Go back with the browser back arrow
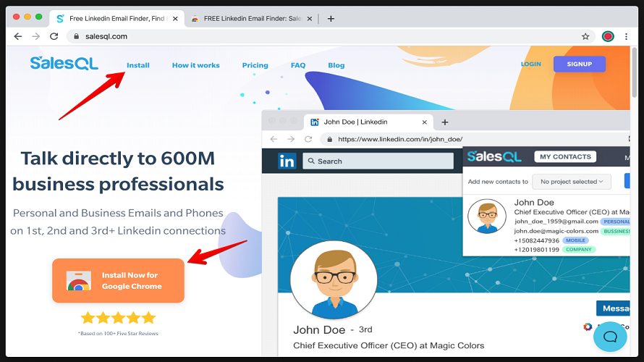This screenshot has width=644, height=362. tap(17, 36)
